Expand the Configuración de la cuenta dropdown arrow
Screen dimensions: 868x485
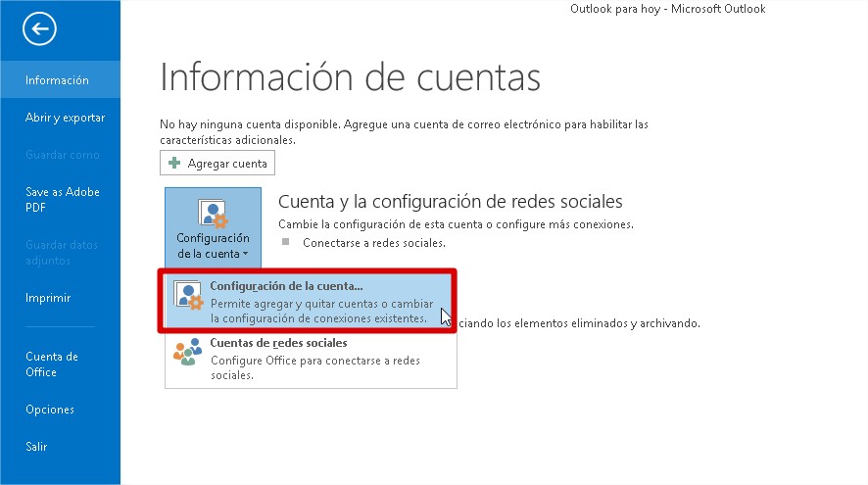coord(246,255)
